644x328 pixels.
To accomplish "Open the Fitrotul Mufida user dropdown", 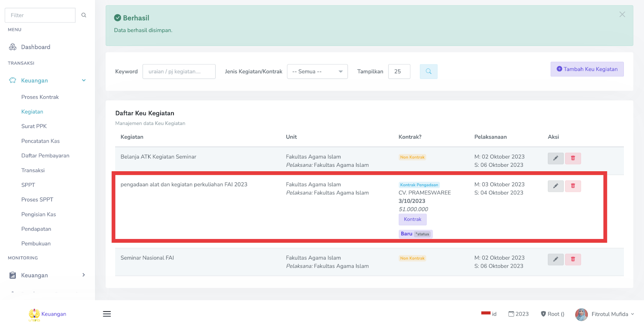I will 605,314.
